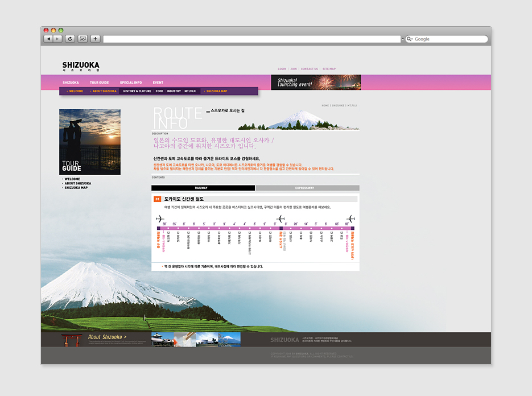Click HOME in the breadcrumb trail
The width and height of the screenshot is (532, 396).
325,105
